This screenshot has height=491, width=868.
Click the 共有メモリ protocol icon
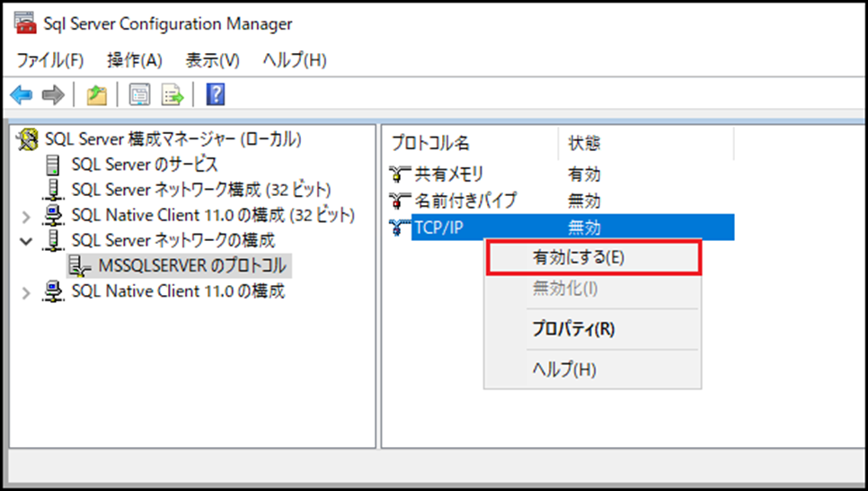(399, 174)
